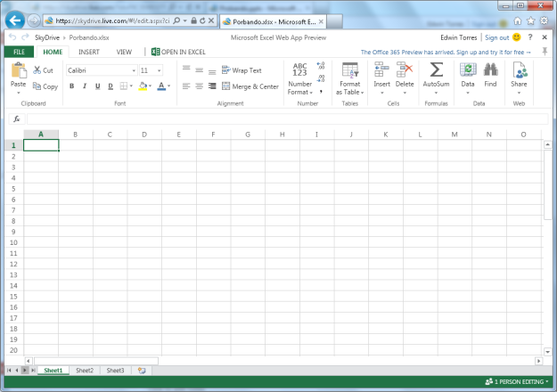Click the Delete cells icon
This screenshot has width=557, height=392.
tap(405, 69)
